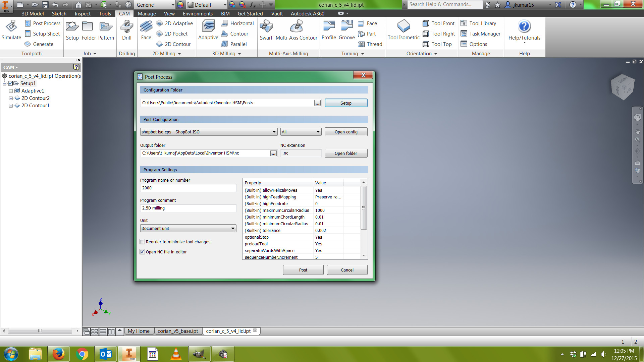This screenshot has height=362, width=644.
Task: Click the Output folder path field
Action: 205,153
